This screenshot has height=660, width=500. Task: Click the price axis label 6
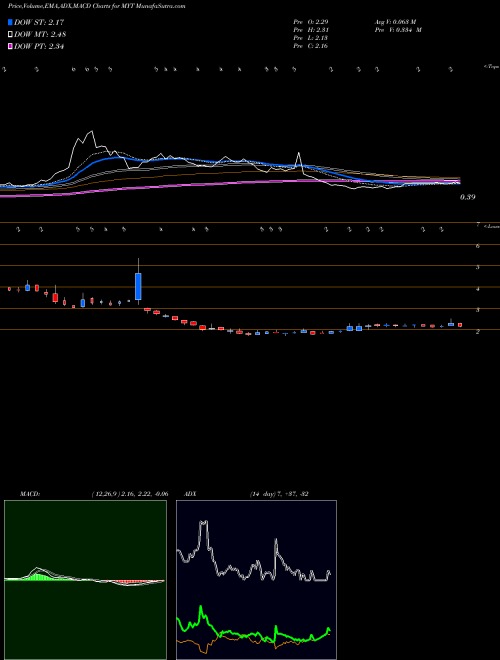click(478, 246)
